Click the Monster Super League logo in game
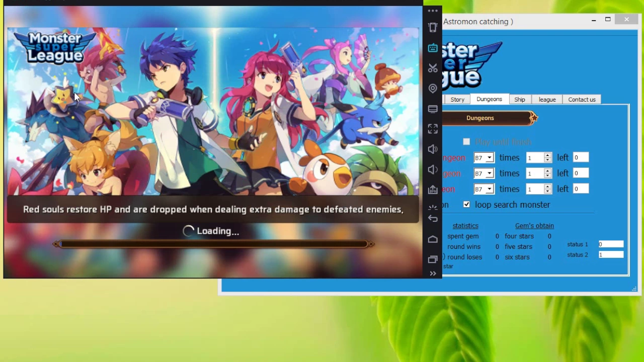 [54, 48]
